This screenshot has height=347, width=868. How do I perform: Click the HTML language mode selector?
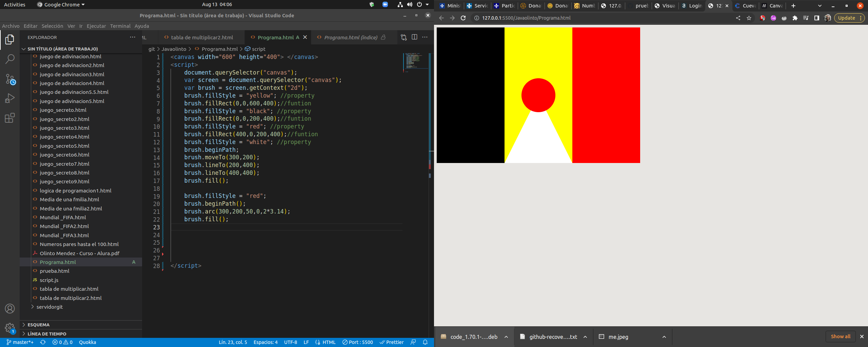click(329, 342)
